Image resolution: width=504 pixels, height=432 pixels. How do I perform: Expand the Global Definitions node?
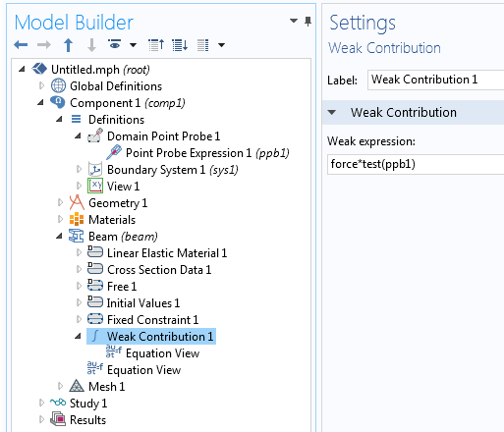(x=41, y=85)
